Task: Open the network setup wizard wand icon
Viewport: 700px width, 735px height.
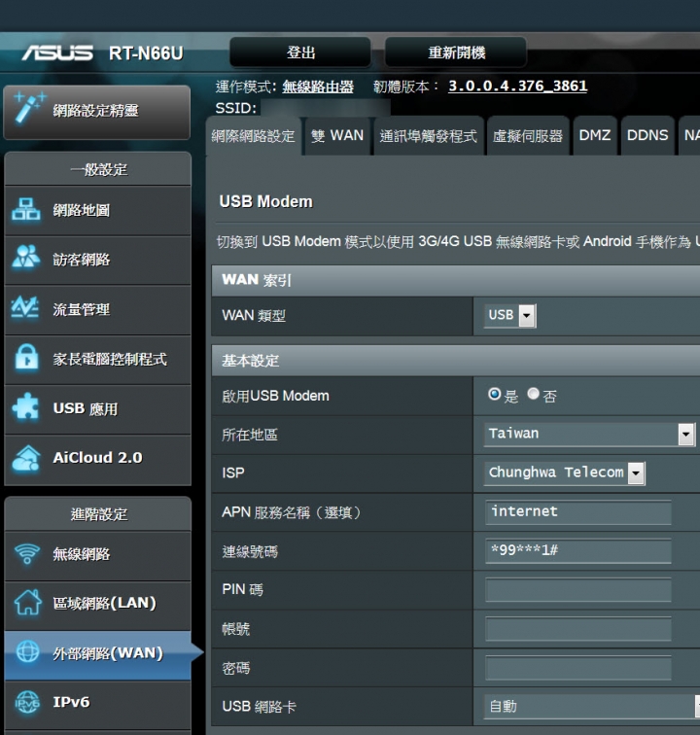Action: click(x=28, y=107)
